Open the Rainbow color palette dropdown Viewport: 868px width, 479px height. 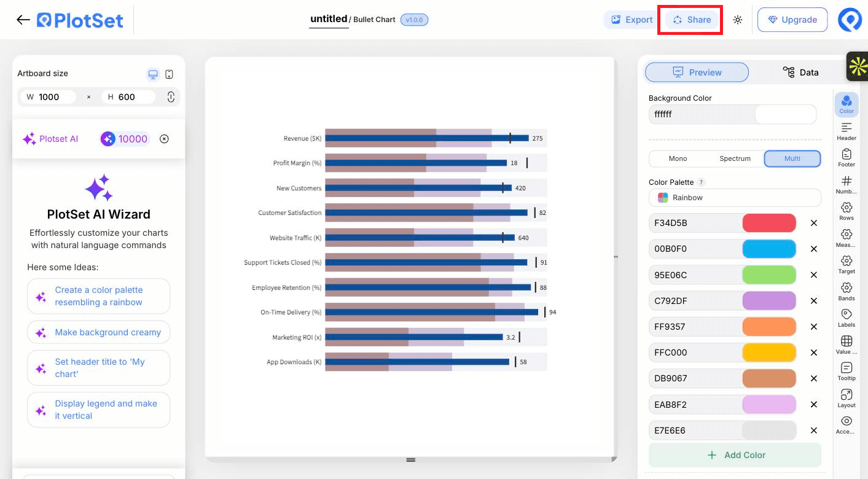click(x=735, y=198)
